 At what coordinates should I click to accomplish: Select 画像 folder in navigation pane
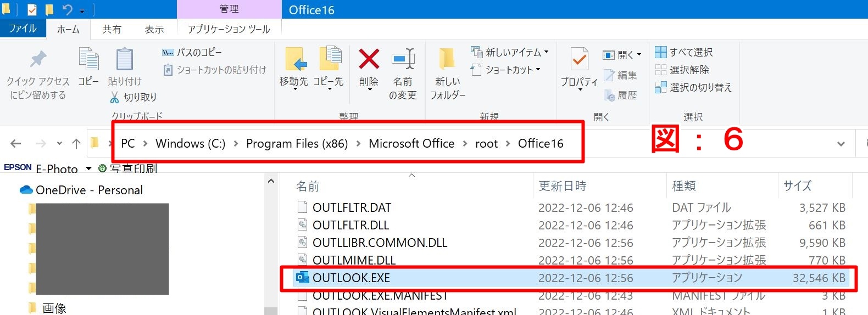(47, 308)
